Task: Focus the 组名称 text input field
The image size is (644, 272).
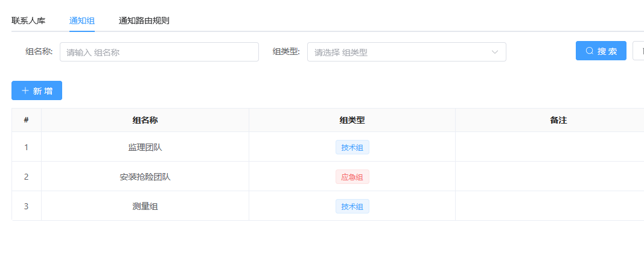Action: 159,52
